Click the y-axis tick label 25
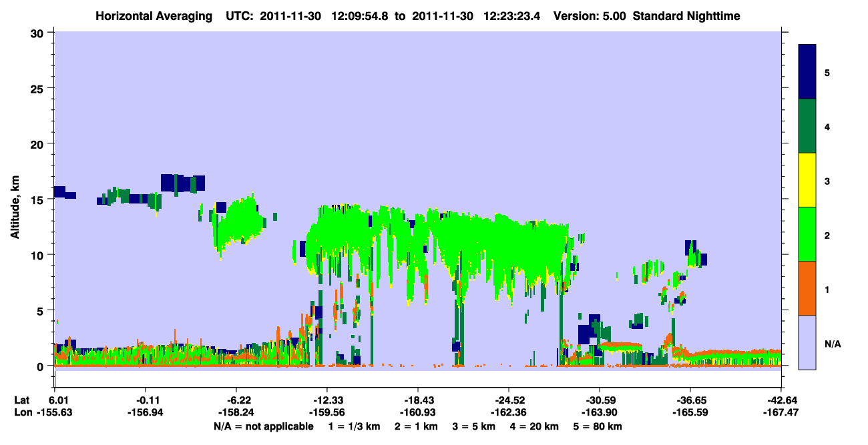Screen dimensions: 868x445 pyautogui.click(x=39, y=88)
